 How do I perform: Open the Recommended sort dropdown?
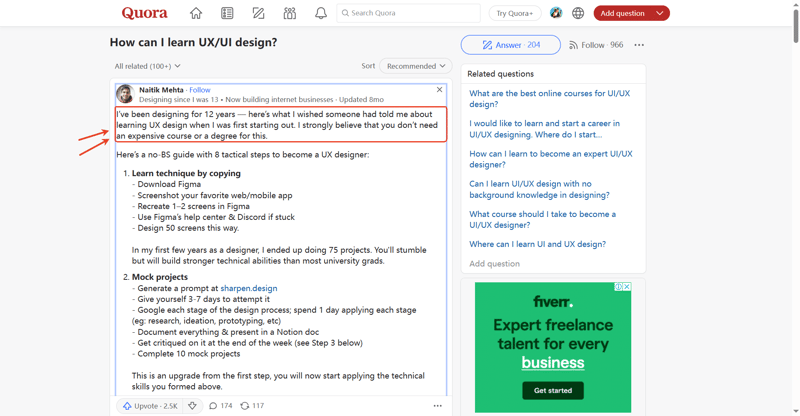click(x=416, y=66)
